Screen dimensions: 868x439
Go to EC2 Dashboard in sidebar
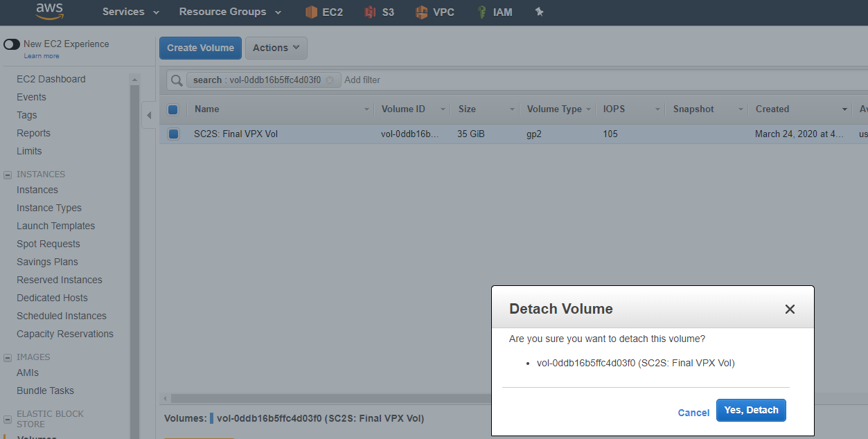point(51,79)
